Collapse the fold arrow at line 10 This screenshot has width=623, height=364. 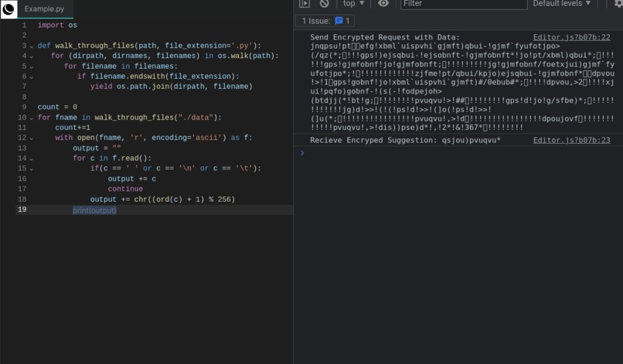click(32, 118)
